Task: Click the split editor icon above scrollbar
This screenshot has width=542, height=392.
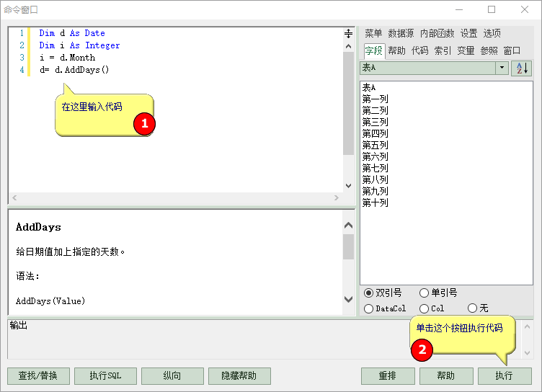Action: (348, 34)
